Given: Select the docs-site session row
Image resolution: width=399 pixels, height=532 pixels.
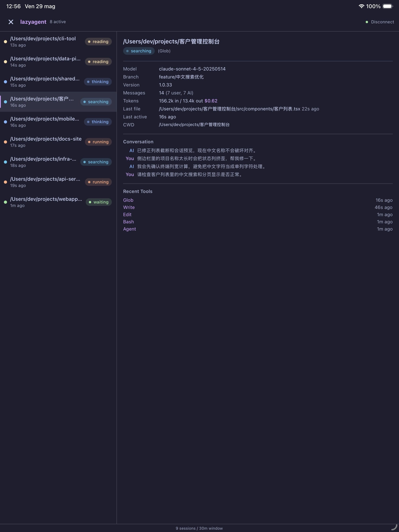Looking at the screenshot, I should click(x=58, y=142).
